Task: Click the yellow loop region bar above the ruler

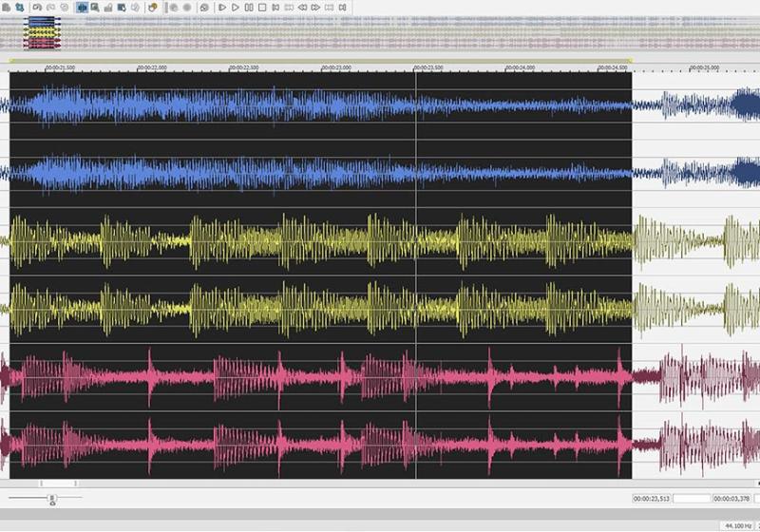Action: click(x=320, y=60)
